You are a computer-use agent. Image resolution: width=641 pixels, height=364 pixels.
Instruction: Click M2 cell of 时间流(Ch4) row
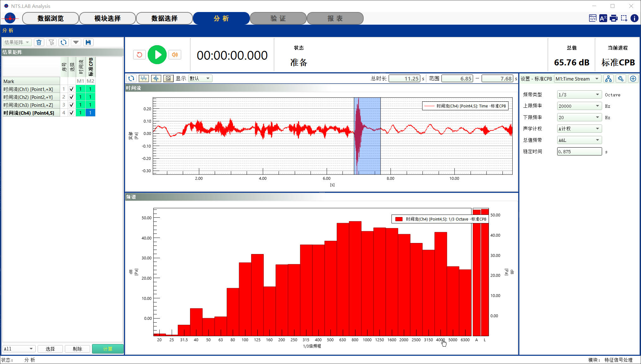pyautogui.click(x=90, y=113)
